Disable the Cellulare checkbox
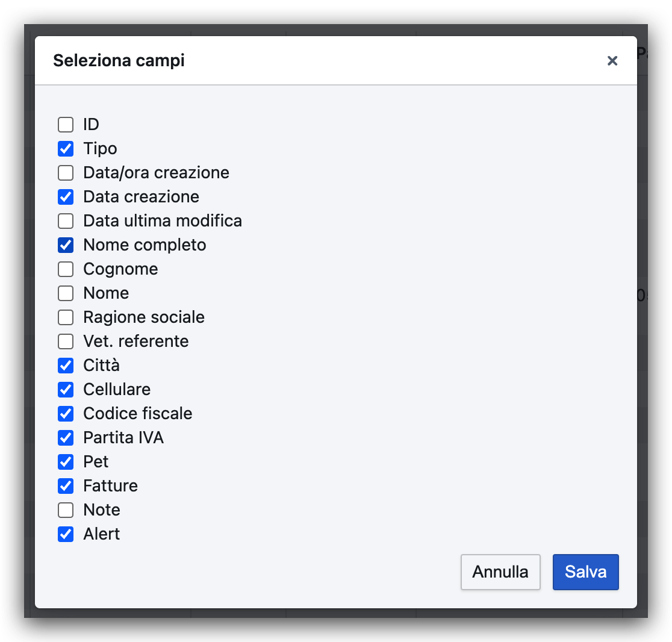This screenshot has width=672, height=642. click(66, 390)
